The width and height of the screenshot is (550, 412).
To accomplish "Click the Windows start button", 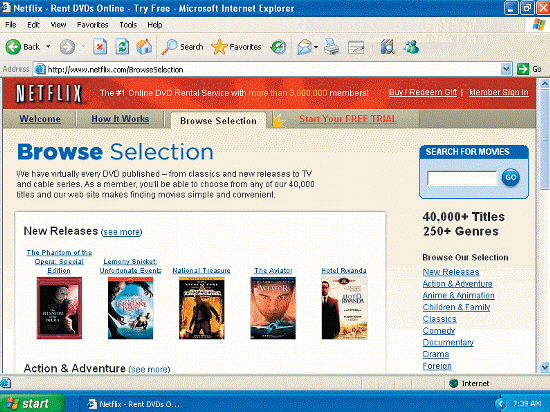I will (x=32, y=403).
